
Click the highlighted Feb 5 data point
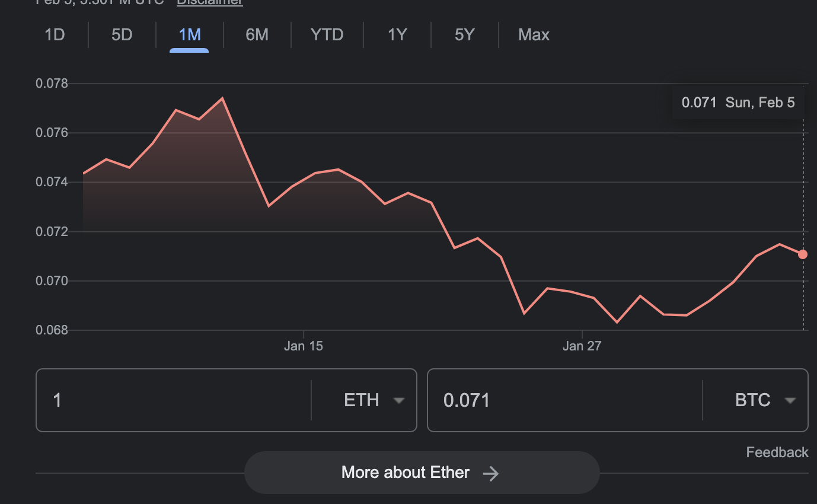[802, 254]
